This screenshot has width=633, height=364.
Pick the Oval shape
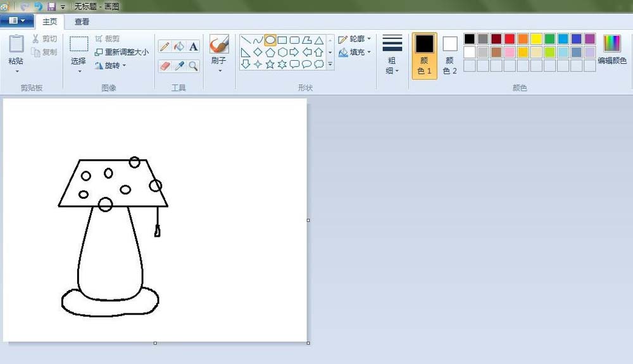270,40
